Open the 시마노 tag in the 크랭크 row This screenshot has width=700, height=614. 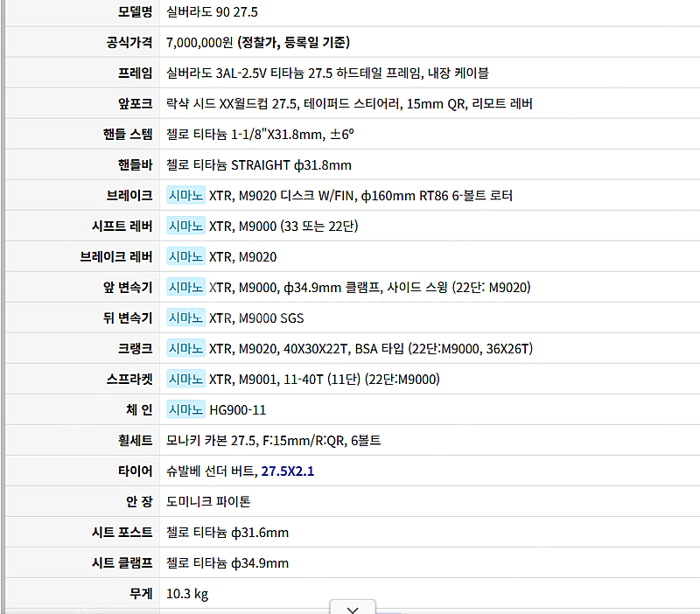tap(185, 348)
